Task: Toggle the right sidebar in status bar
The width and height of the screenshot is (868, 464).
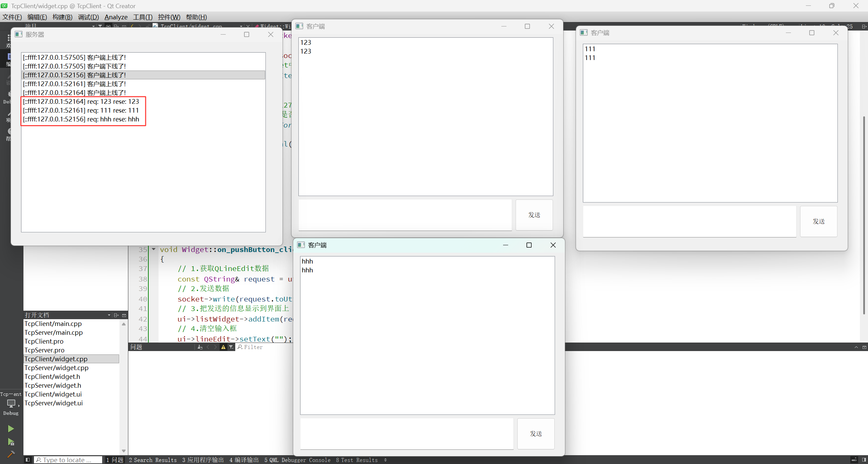Action: click(x=864, y=460)
